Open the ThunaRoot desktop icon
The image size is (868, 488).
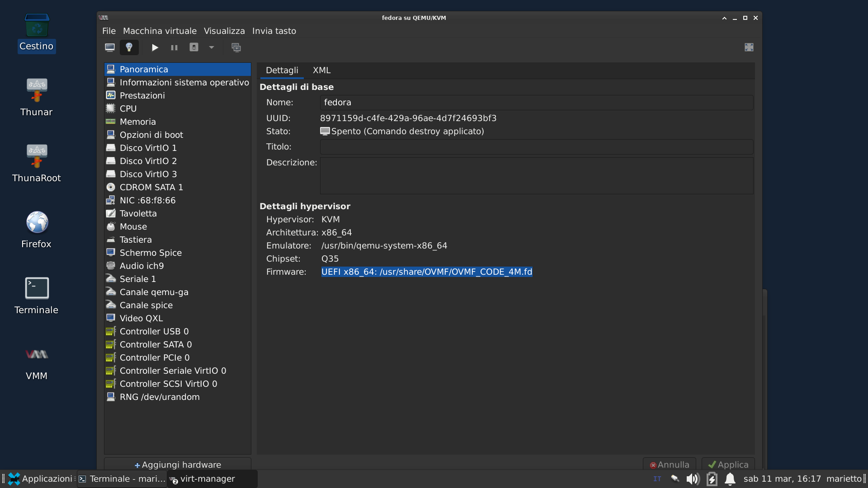click(x=37, y=164)
